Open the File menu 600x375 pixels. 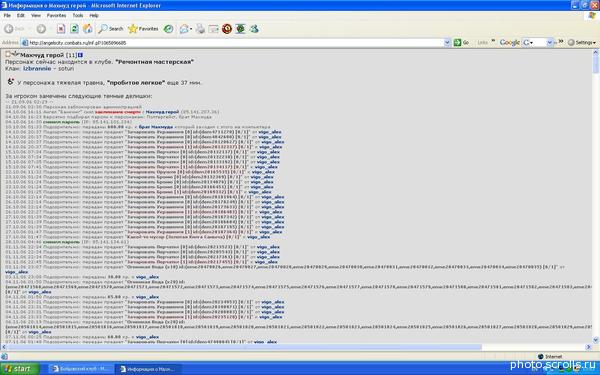[7, 15]
